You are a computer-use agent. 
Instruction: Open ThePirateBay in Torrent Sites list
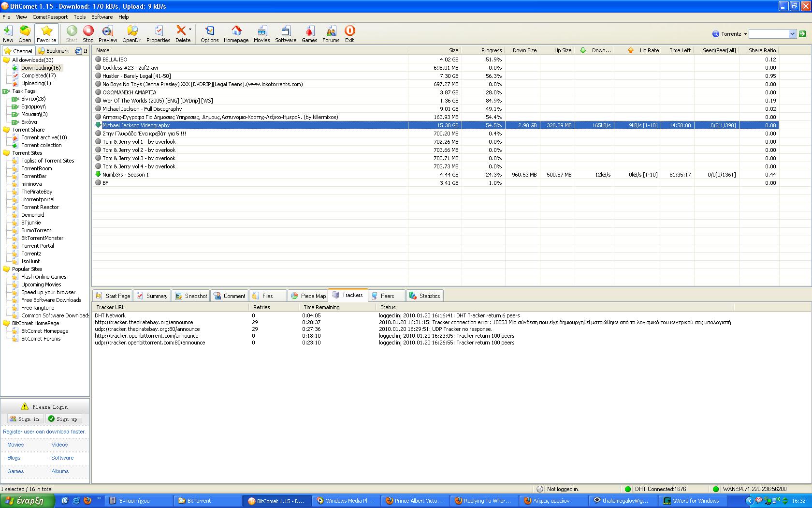36,192
